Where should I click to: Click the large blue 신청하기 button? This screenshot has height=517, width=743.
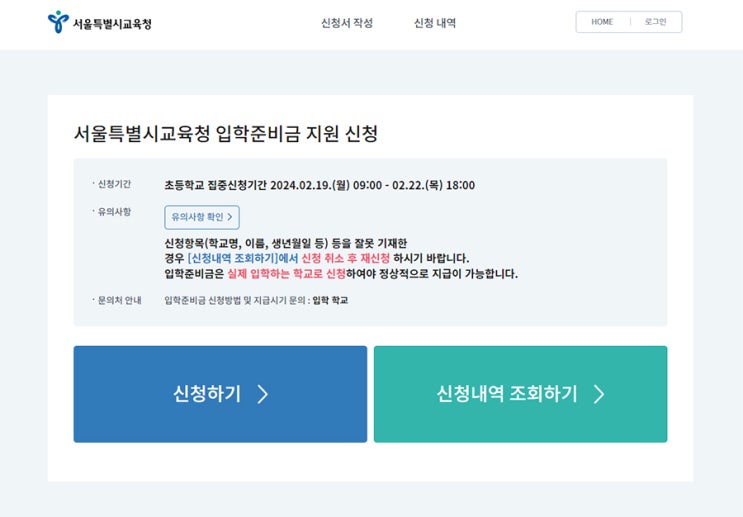pyautogui.click(x=220, y=394)
